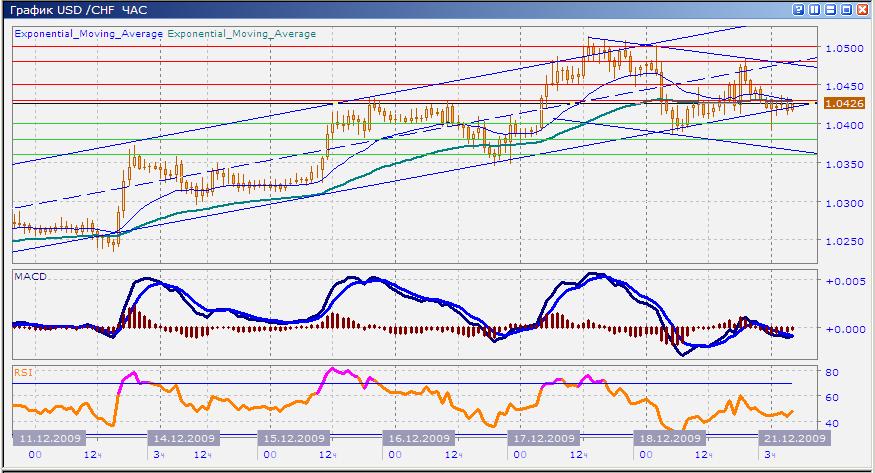
Task: Select the 14.12.2009 date marker
Action: pyautogui.click(x=182, y=438)
